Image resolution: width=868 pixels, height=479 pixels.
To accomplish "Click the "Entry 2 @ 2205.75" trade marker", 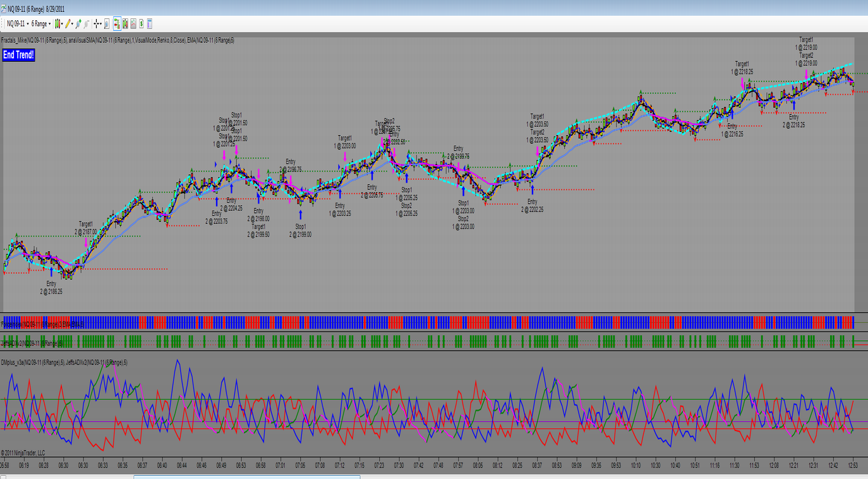I will [x=372, y=191].
